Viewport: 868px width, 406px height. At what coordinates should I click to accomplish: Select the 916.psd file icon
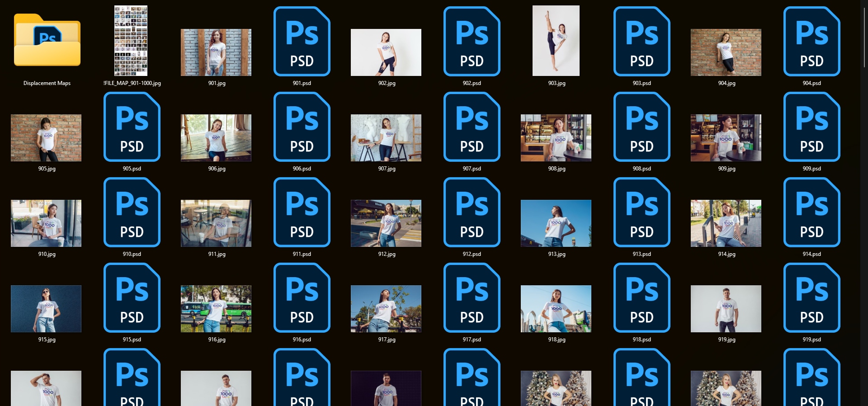click(x=302, y=297)
